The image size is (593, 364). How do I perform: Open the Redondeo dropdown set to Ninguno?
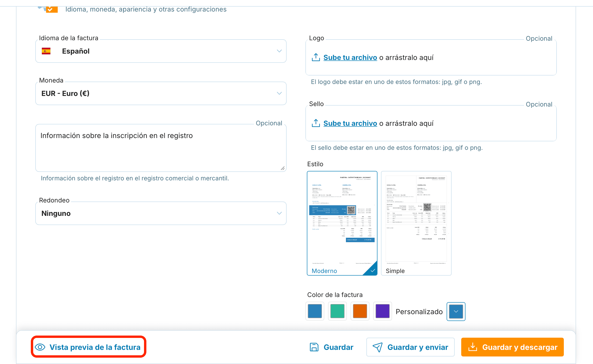click(x=161, y=213)
